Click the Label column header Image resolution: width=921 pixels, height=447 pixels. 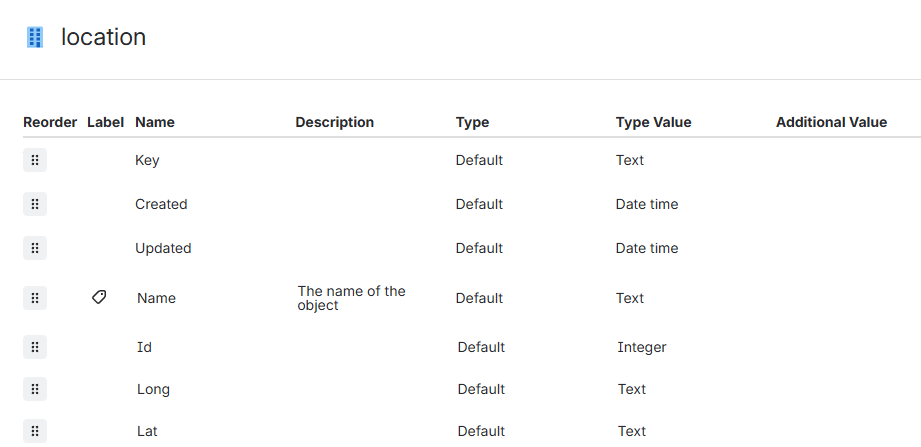pyautogui.click(x=105, y=122)
